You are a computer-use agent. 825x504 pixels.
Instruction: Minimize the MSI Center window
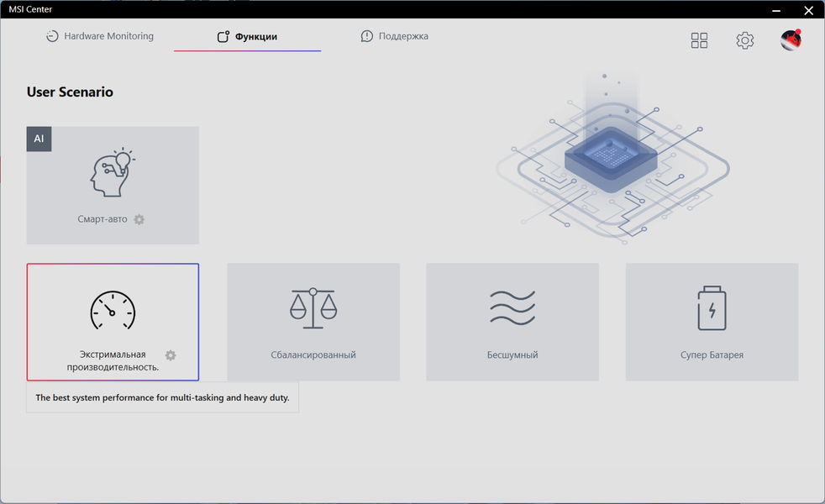pyautogui.click(x=776, y=10)
